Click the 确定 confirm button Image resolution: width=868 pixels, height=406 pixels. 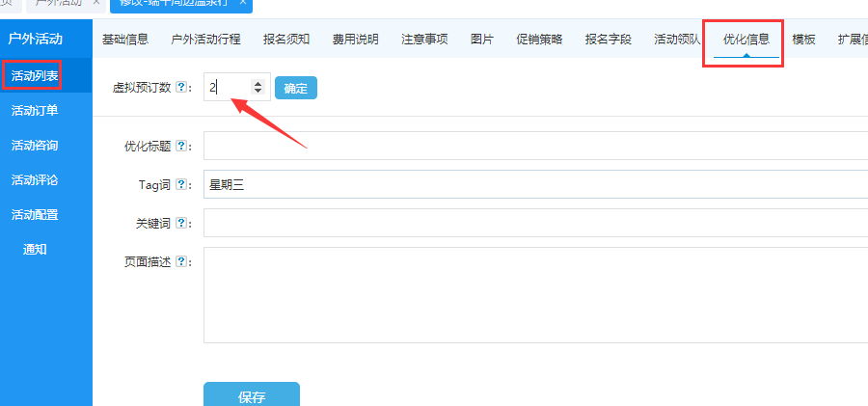tap(295, 89)
